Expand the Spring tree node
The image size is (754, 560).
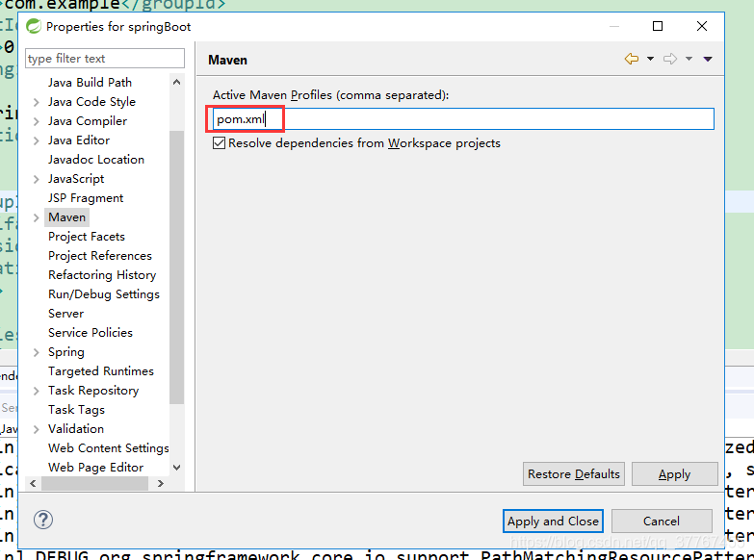[36, 352]
